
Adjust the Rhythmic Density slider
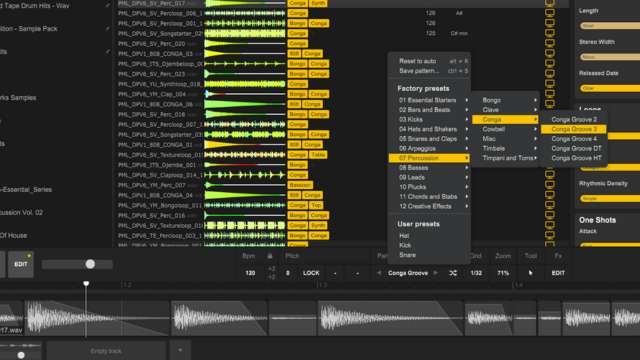610,198
